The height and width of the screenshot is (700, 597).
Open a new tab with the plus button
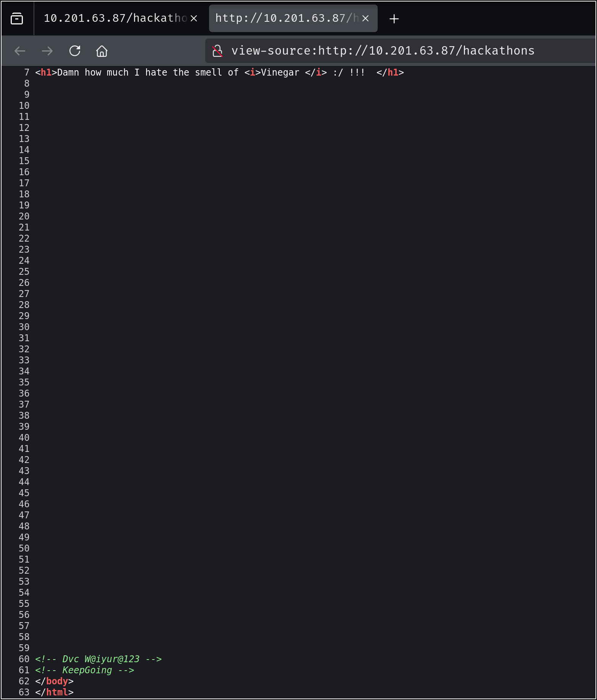point(394,19)
